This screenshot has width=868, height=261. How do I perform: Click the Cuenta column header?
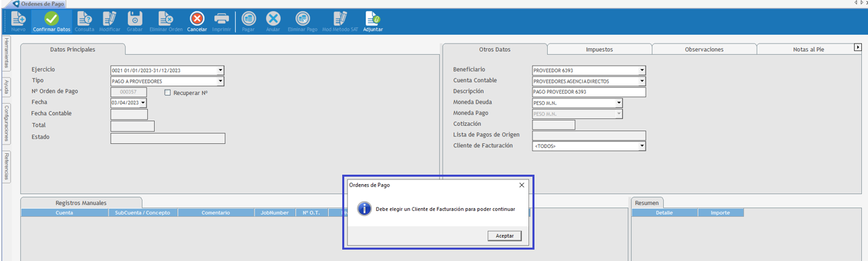(x=64, y=213)
